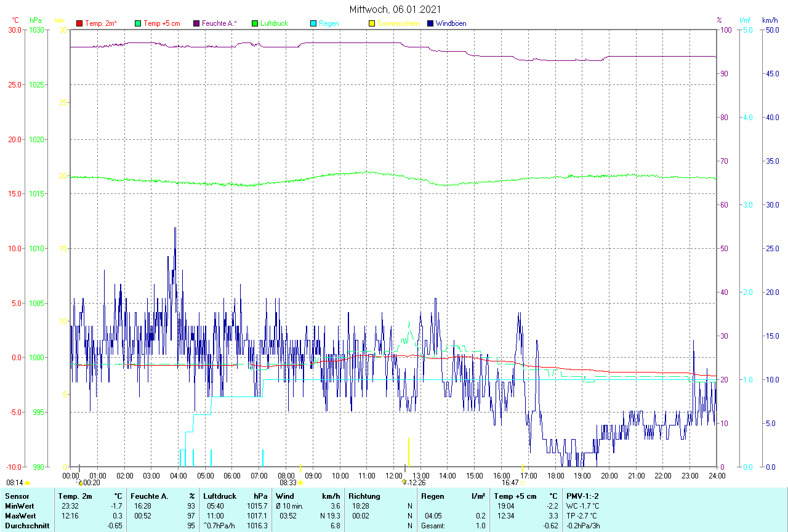The height and width of the screenshot is (532, 788).
Task: Click the maximum pressure value 1017.1
Action: tap(257, 516)
